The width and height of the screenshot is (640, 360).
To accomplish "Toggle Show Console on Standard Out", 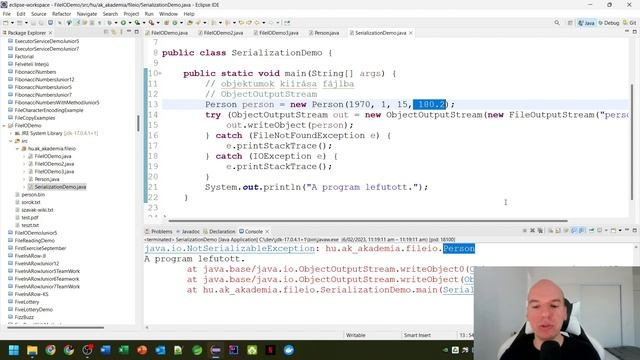I will tap(574, 231).
